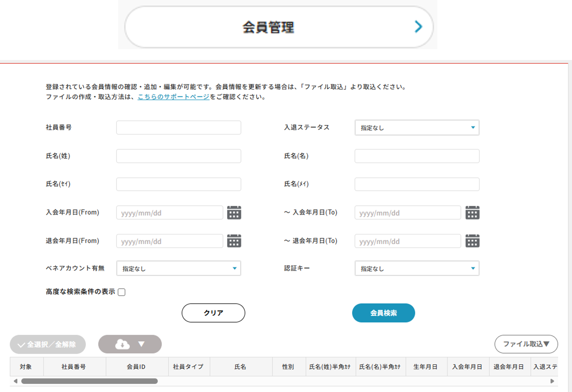The height and width of the screenshot is (392, 572).
Task: Click the 会員検索 button
Action: click(x=383, y=313)
